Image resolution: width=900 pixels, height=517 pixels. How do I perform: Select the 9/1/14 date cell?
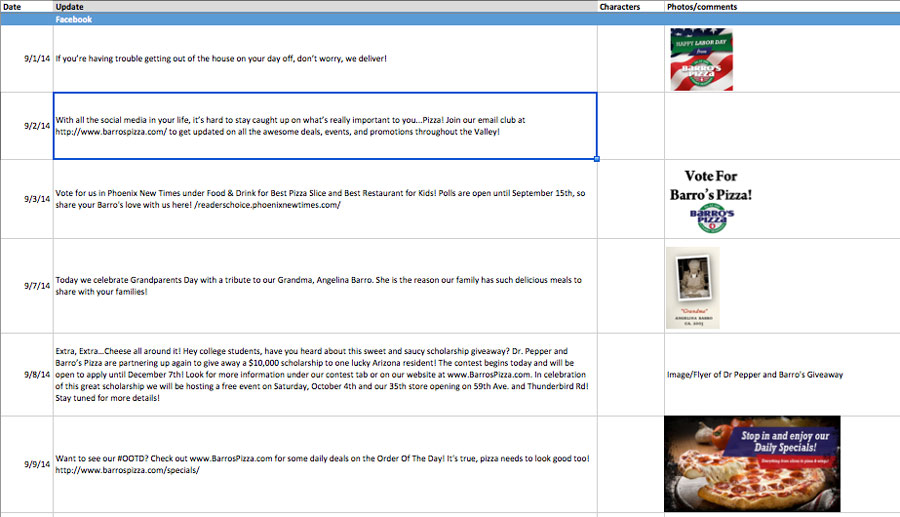coord(26,59)
